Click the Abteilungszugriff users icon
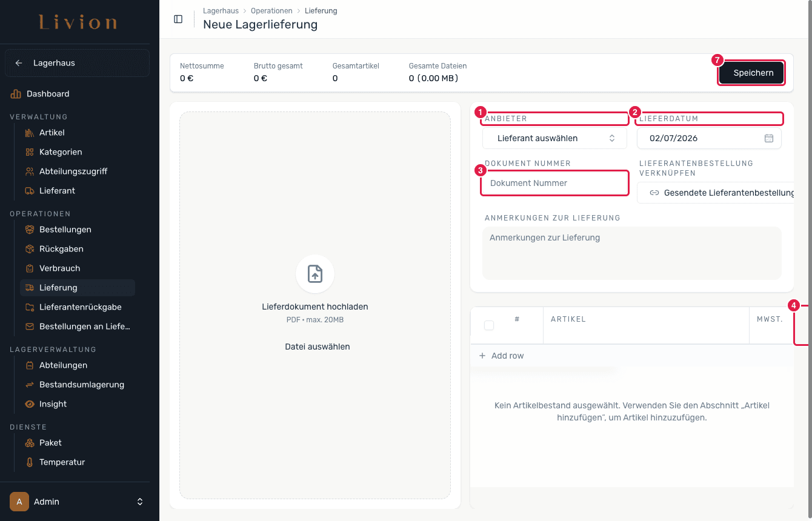The width and height of the screenshot is (812, 521). pos(29,171)
